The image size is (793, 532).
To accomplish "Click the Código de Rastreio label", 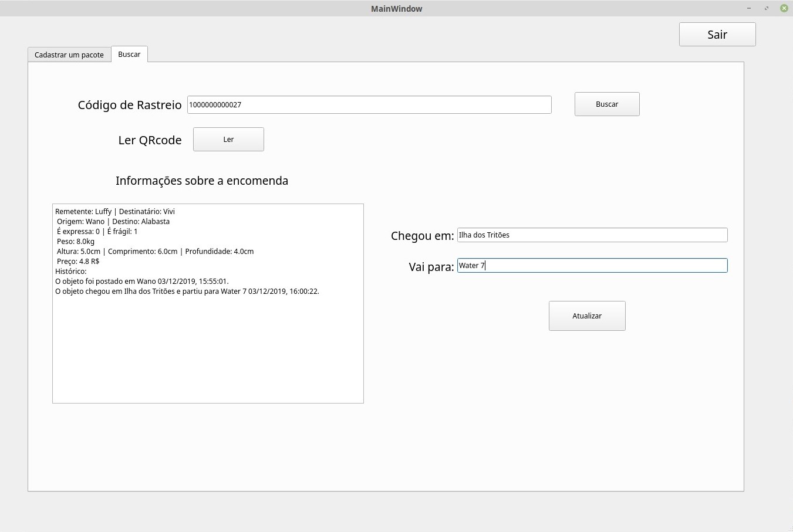I will pyautogui.click(x=130, y=105).
